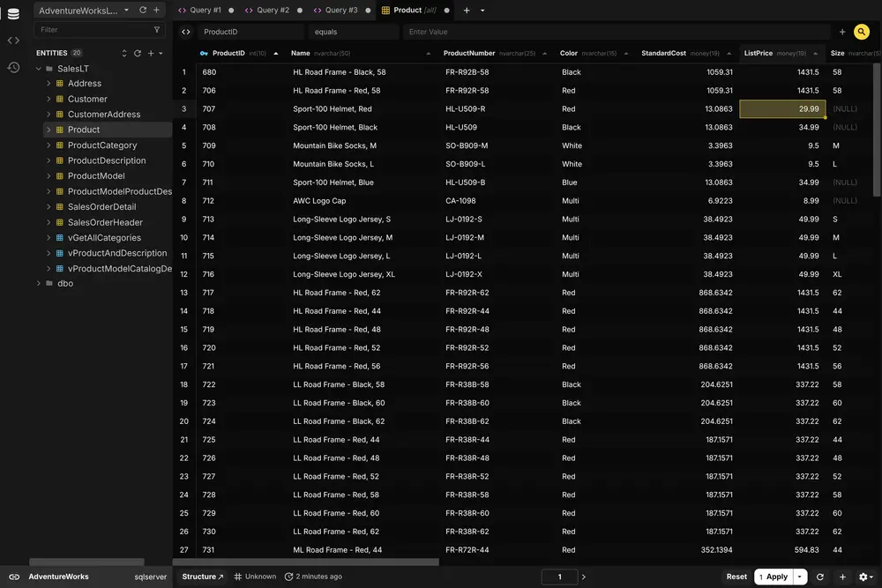Click the primary key icon on ProductID header
Image resolution: width=882 pixels, height=588 pixels.
204,54
